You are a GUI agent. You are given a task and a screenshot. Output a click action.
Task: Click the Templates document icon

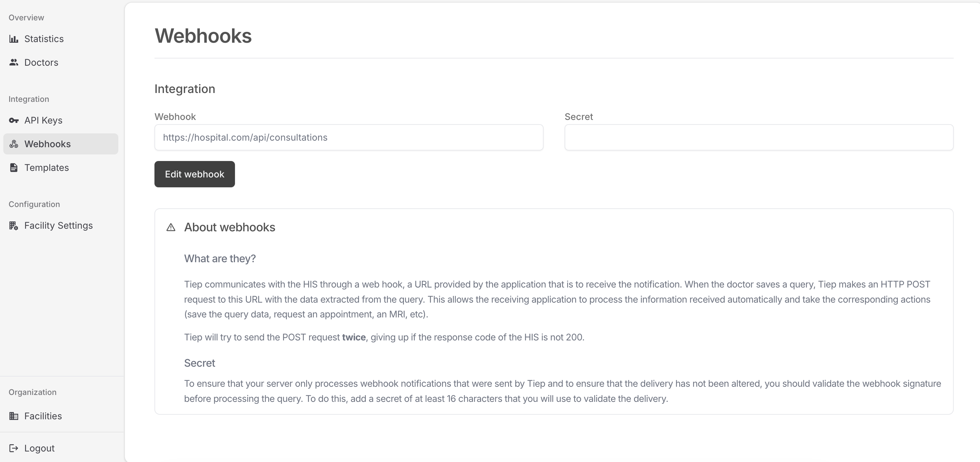14,168
